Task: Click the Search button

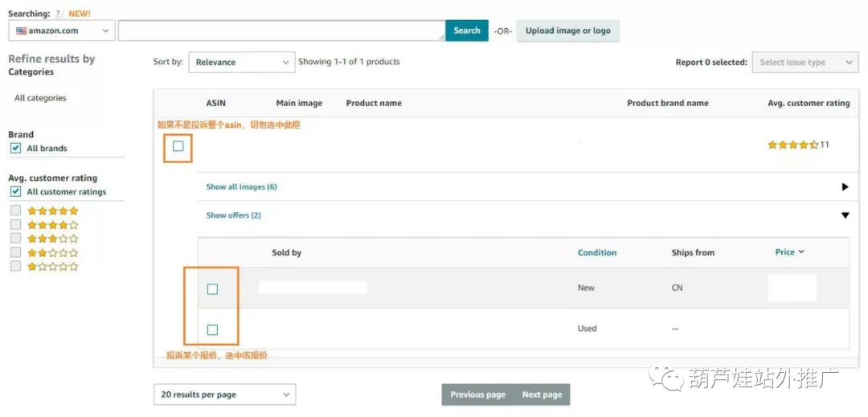Action: pyautogui.click(x=467, y=31)
